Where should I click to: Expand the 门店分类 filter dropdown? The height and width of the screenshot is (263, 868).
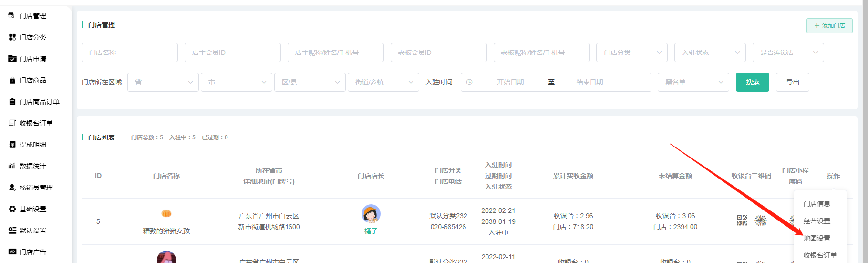631,53
